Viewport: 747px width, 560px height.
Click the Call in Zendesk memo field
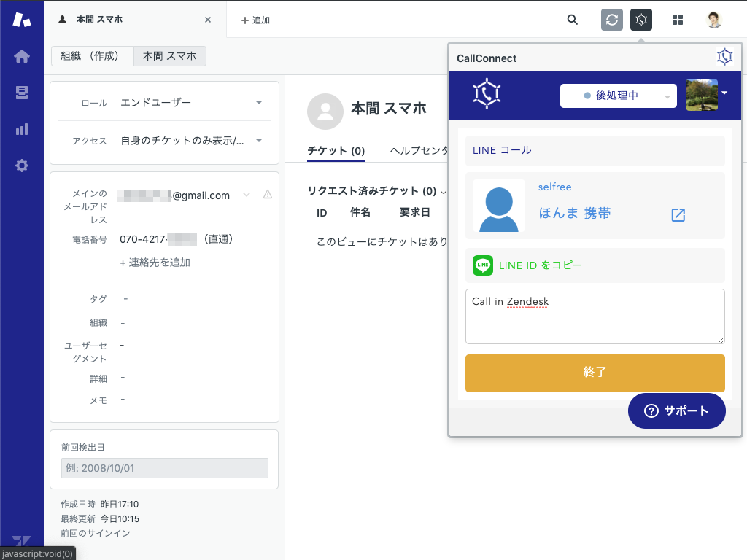[x=595, y=316]
